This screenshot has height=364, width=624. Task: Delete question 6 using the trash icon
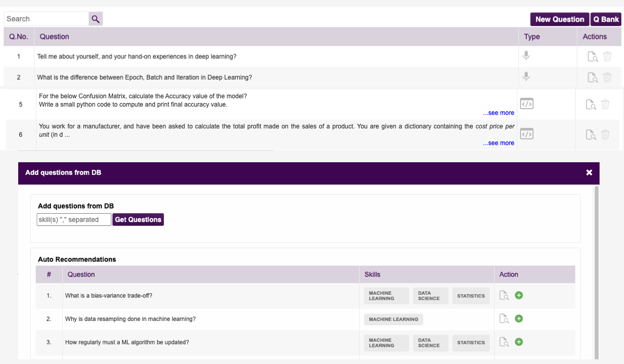pyautogui.click(x=605, y=135)
